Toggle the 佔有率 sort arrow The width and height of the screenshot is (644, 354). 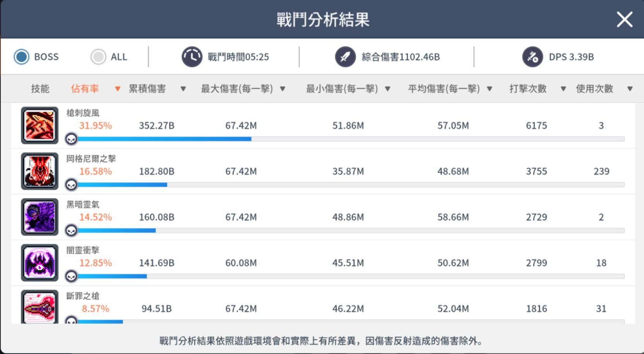tap(118, 89)
